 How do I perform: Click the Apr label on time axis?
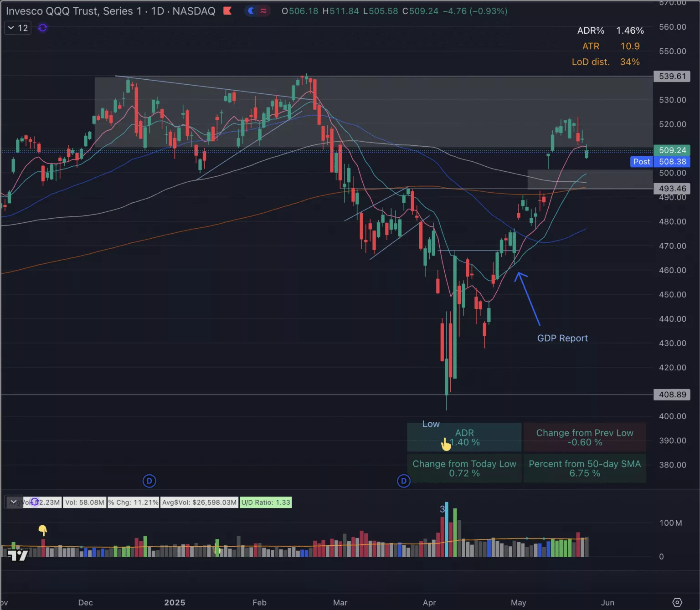tap(429, 602)
